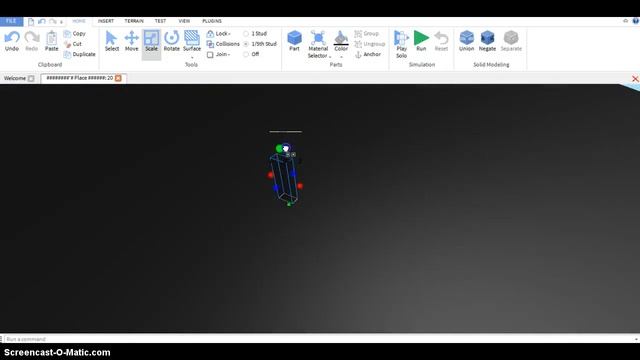Click the new document quick access icon
Image resolution: width=640 pixels, height=360 pixels.
[x=31, y=21]
